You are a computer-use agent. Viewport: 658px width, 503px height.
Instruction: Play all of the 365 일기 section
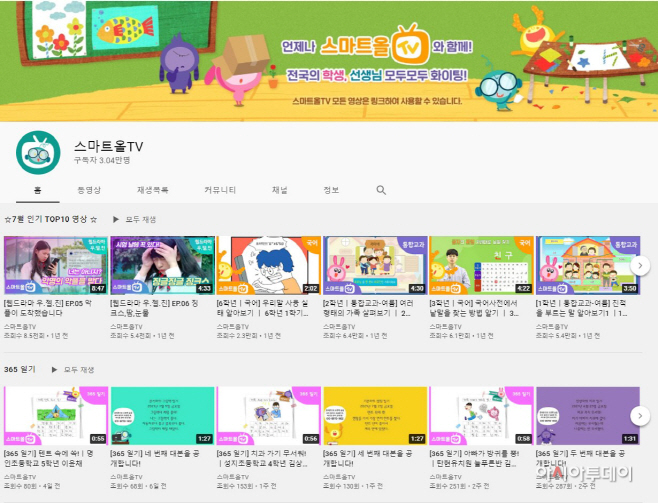73,370
